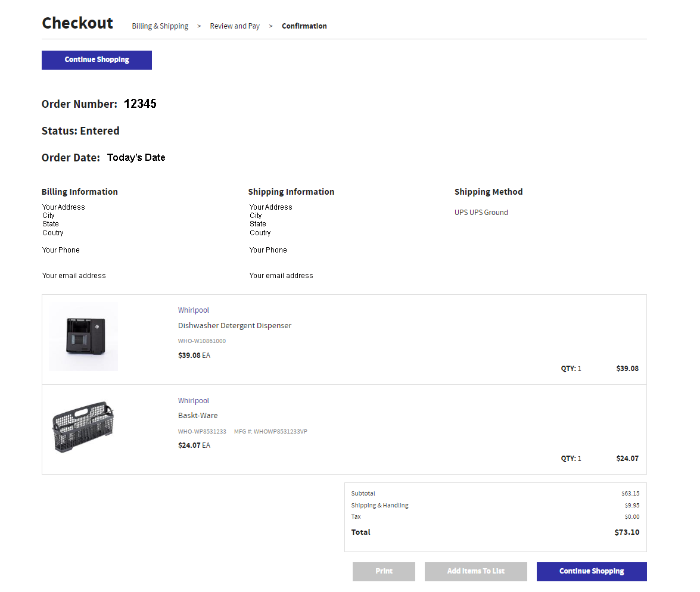Screen dimensions: 700x592
Task: Click the Shipping Information heading
Action: [x=291, y=192]
